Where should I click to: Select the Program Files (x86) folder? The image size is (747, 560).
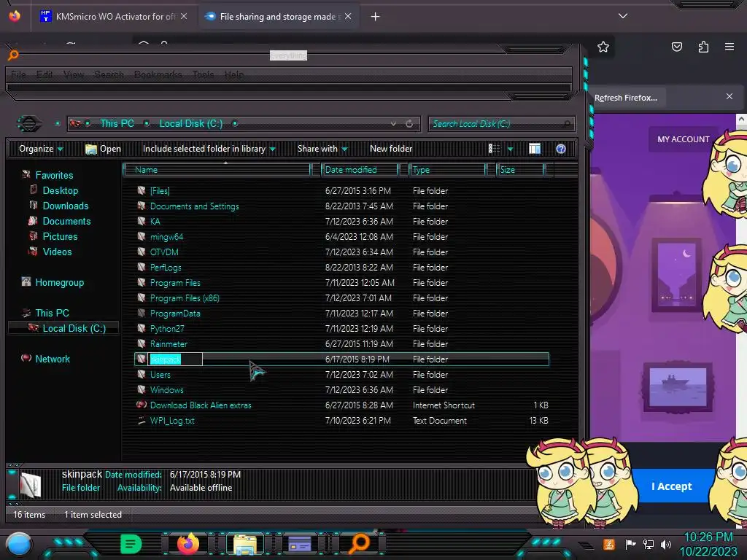tap(341, 298)
